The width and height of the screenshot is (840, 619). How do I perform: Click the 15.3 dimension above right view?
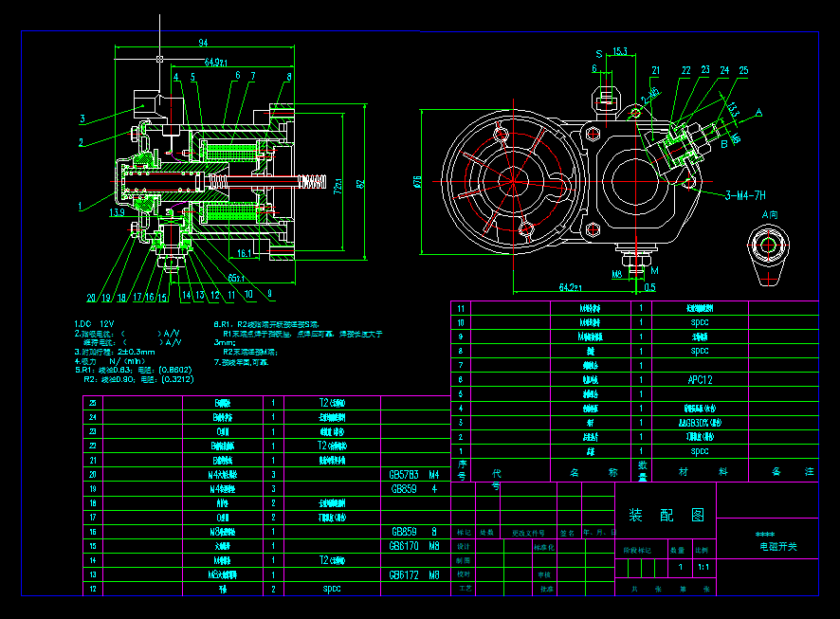pos(619,51)
